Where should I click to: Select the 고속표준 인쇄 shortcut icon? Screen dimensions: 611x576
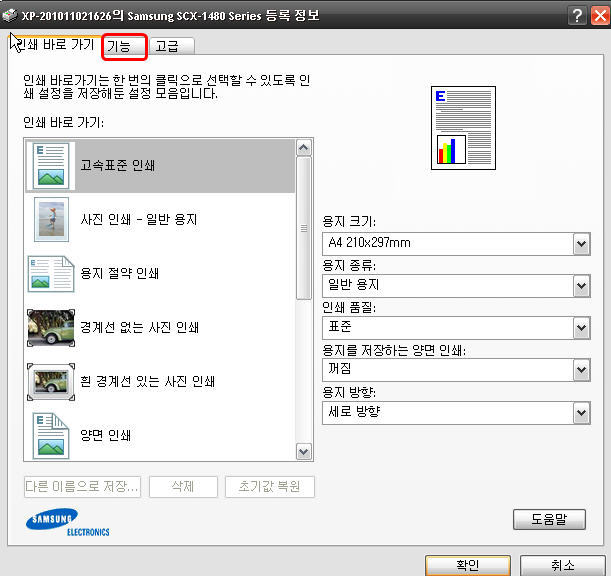(49, 165)
